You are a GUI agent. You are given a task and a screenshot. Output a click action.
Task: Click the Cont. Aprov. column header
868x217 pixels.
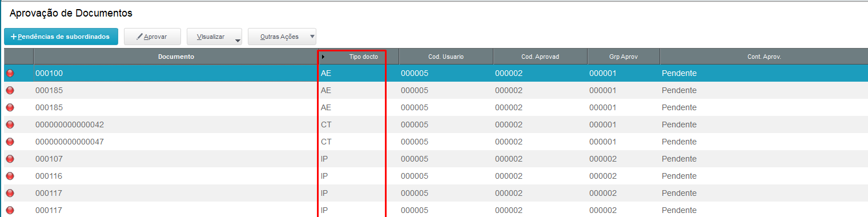click(x=764, y=57)
